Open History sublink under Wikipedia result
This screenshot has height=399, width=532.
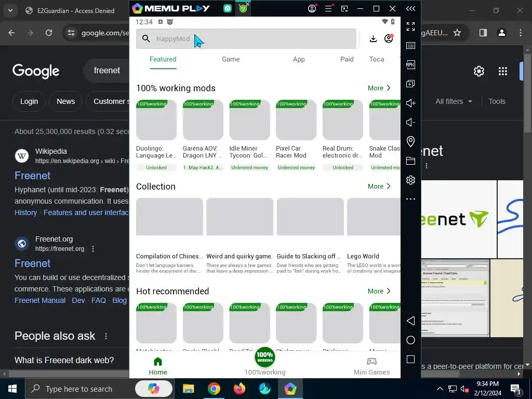point(26,212)
